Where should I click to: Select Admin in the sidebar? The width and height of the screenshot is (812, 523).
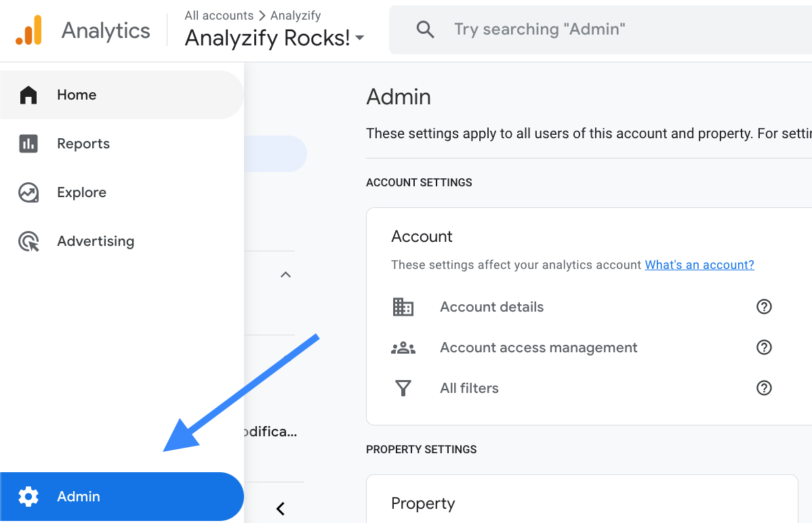(x=122, y=496)
